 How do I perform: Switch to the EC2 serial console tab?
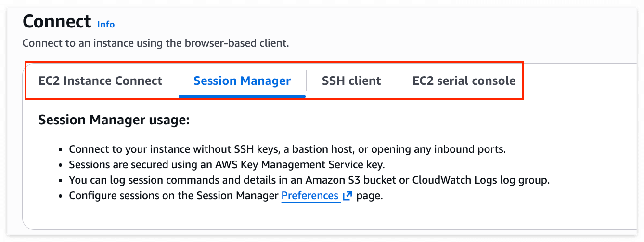[x=464, y=81]
